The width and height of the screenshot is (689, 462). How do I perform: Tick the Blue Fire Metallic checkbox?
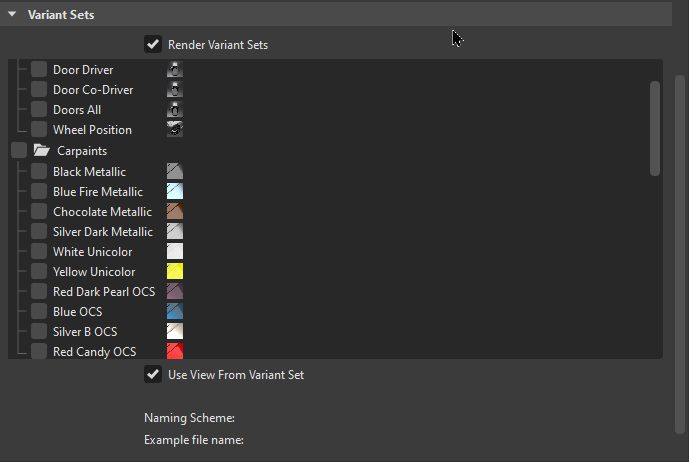click(x=38, y=192)
